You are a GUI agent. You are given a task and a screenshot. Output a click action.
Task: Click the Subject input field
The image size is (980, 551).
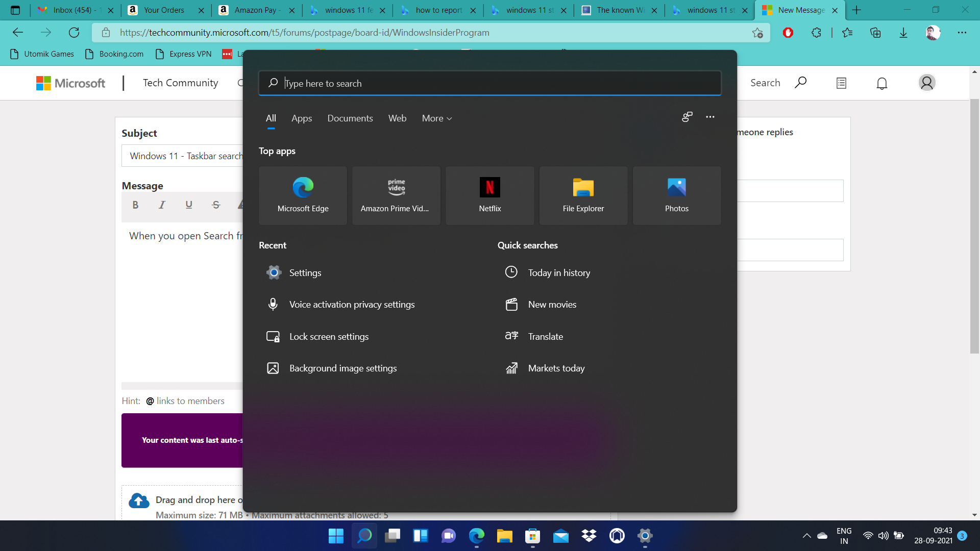pos(182,156)
